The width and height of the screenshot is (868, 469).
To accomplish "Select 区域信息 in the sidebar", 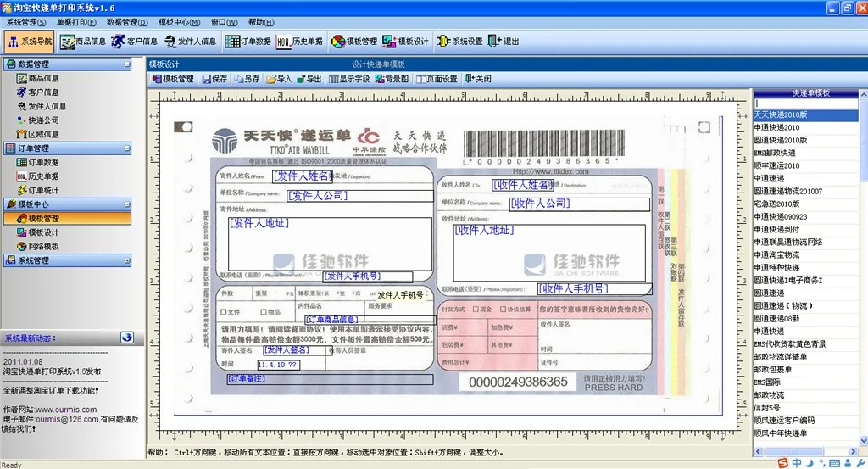I will (x=37, y=135).
